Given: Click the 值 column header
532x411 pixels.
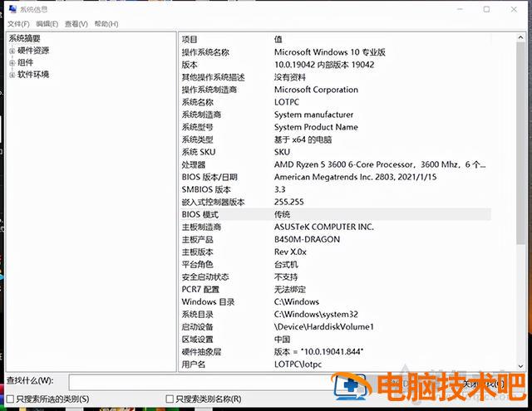Looking at the screenshot, I should pos(278,39).
